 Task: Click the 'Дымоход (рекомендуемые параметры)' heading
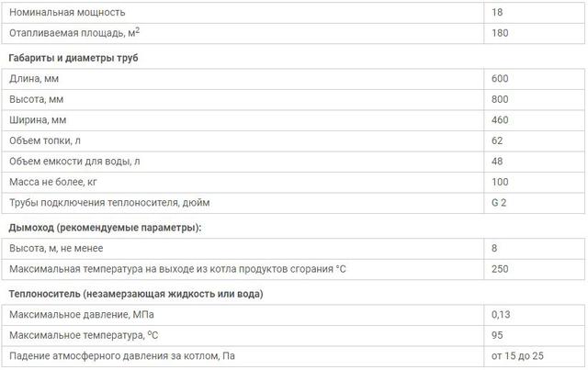click(105, 228)
